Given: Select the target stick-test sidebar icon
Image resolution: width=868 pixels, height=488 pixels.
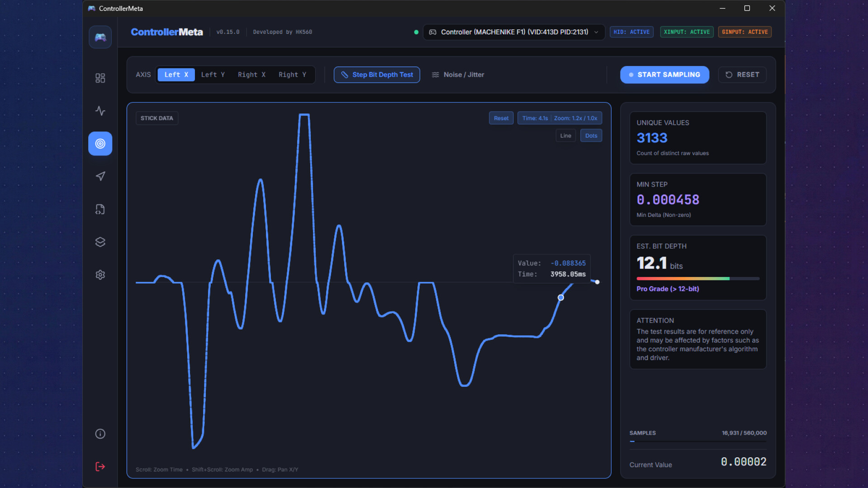Looking at the screenshot, I should point(100,144).
